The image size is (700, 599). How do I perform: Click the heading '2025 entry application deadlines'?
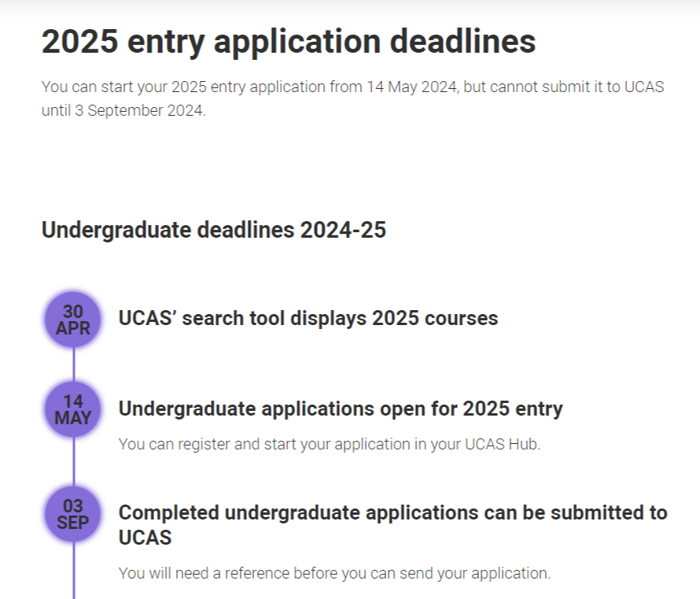pos(289,42)
